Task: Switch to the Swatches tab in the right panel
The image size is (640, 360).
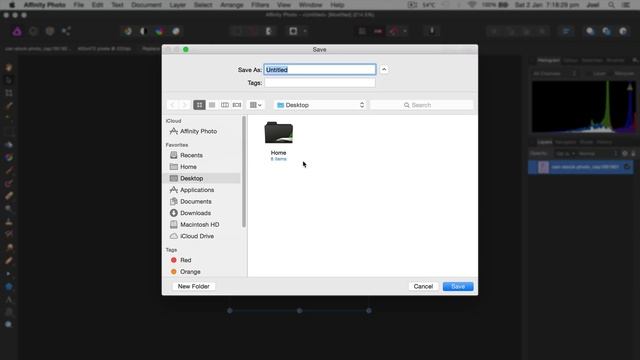Action: 592,60
